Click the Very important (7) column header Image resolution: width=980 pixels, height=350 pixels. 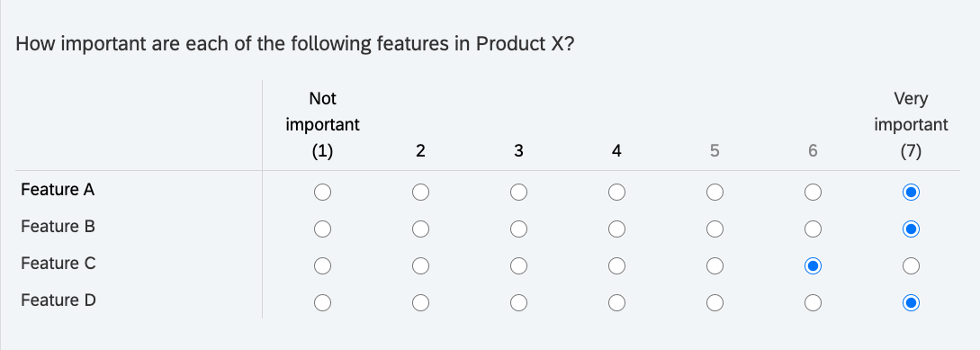click(x=912, y=125)
